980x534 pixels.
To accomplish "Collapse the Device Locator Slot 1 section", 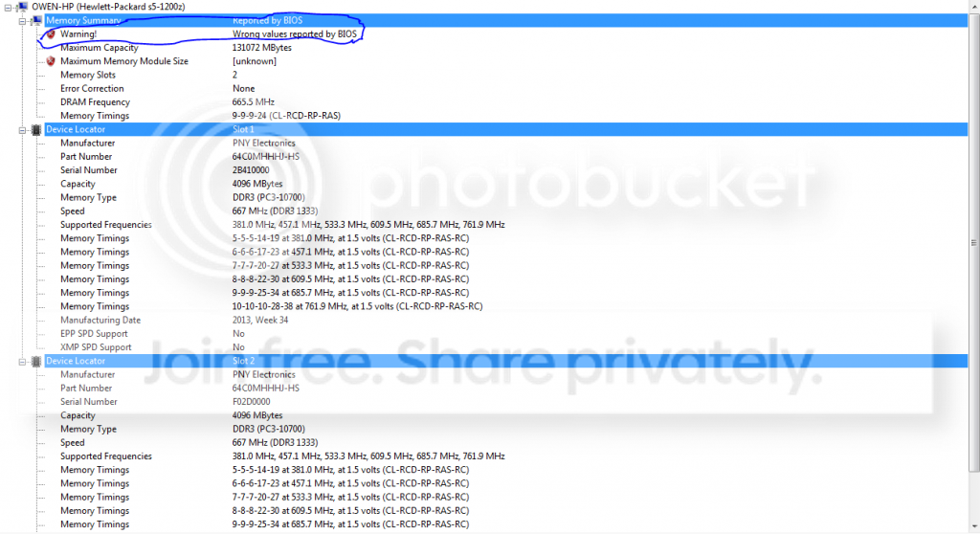I will coord(22,130).
